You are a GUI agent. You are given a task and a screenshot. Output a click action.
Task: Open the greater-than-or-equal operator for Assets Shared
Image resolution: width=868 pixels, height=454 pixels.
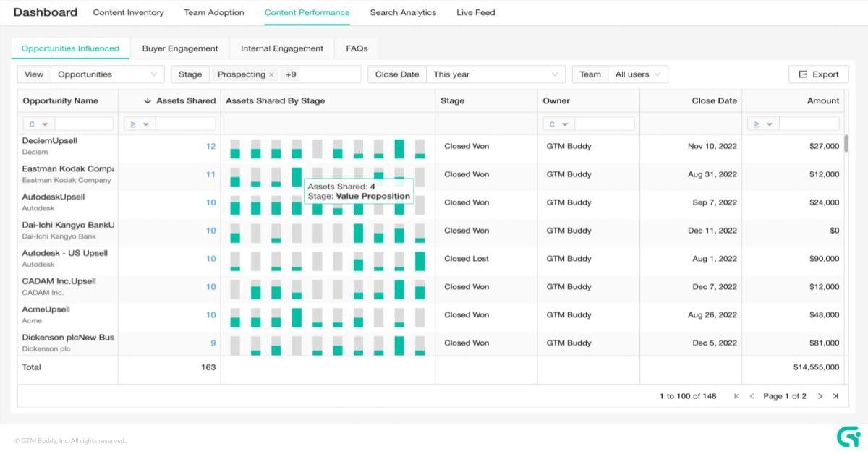139,124
